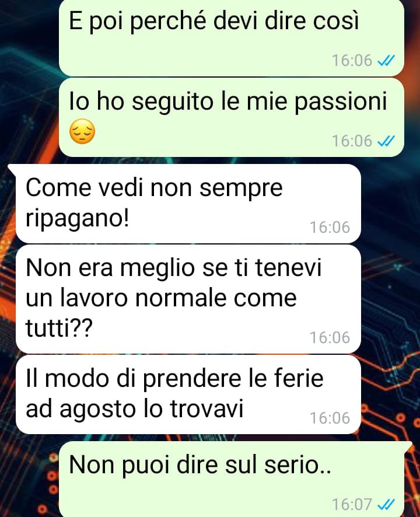Select message 'Non era meglio se ti tenevi'

188,299
